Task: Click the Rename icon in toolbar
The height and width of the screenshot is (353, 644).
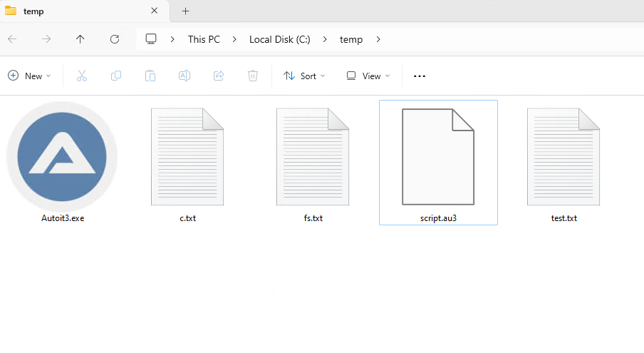Action: tap(185, 76)
